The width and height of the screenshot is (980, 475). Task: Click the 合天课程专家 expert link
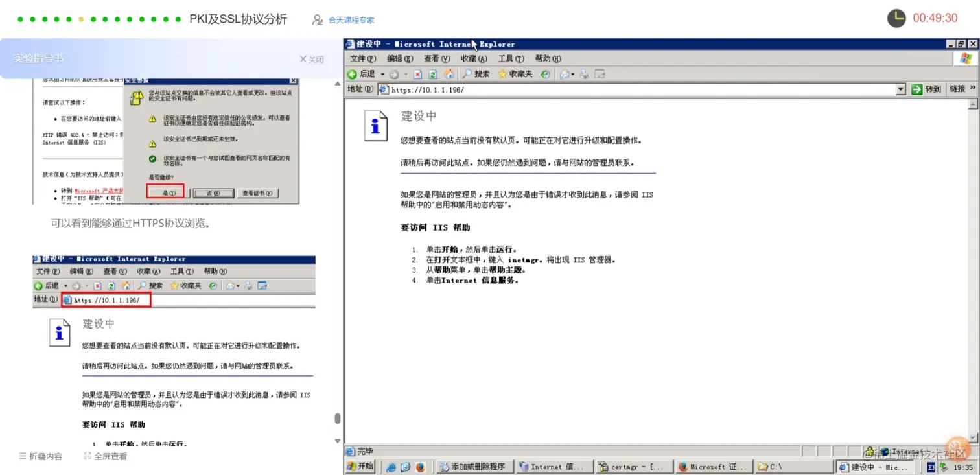351,20
